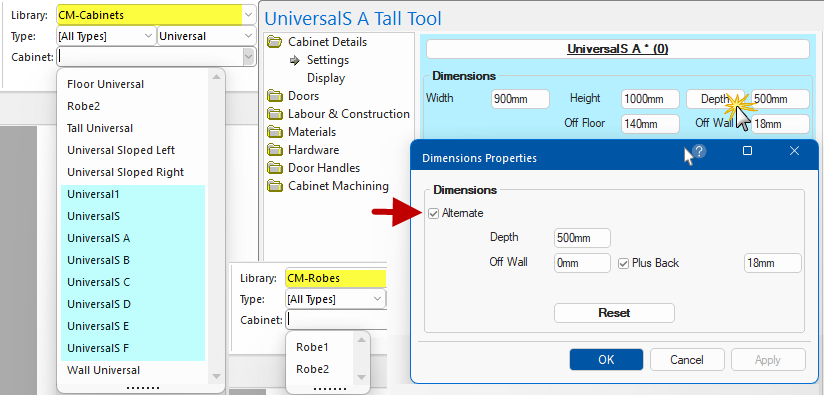Select the Display tree item
The image size is (824, 395).
point(326,78)
